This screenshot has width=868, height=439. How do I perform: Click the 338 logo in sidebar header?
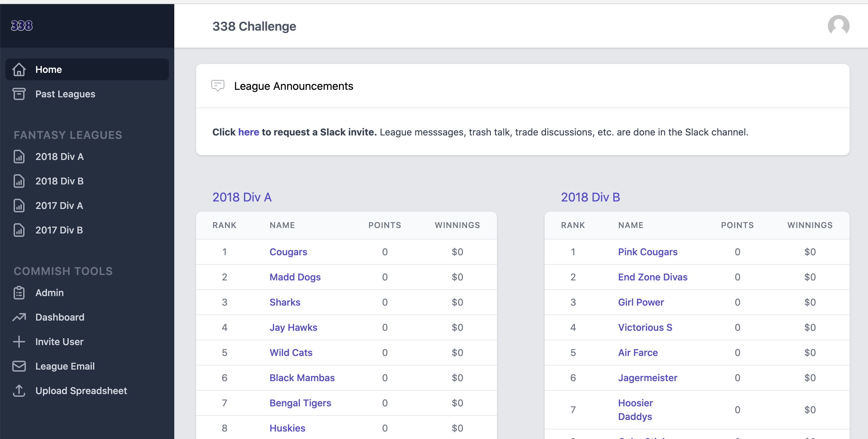[22, 26]
